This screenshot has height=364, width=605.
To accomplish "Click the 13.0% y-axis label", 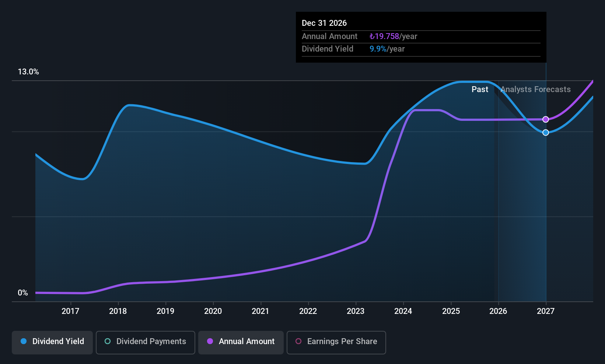I will coord(28,72).
